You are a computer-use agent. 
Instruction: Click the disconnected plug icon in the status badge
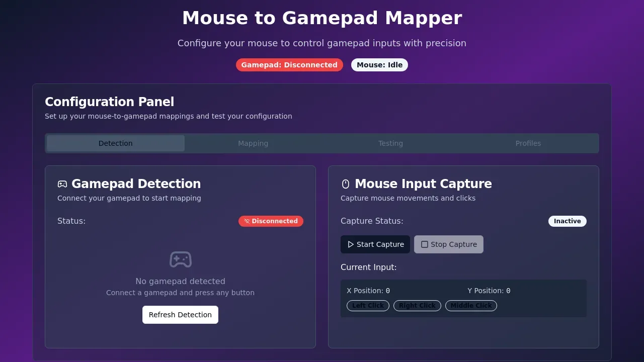[x=247, y=221]
